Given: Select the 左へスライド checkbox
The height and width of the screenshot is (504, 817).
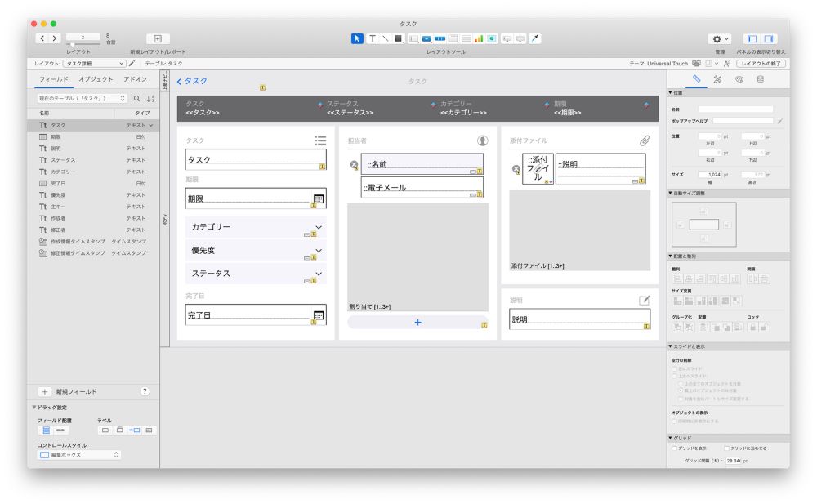Looking at the screenshot, I should [x=674, y=368].
